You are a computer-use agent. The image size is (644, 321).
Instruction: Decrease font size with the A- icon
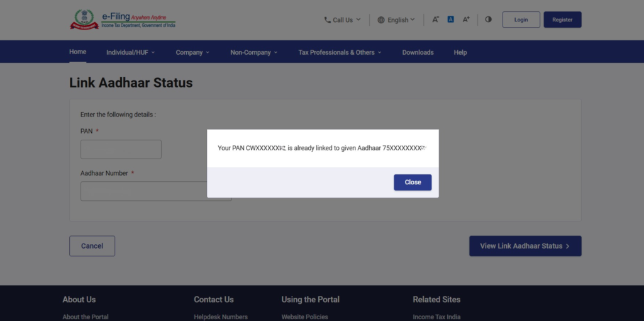(435, 20)
